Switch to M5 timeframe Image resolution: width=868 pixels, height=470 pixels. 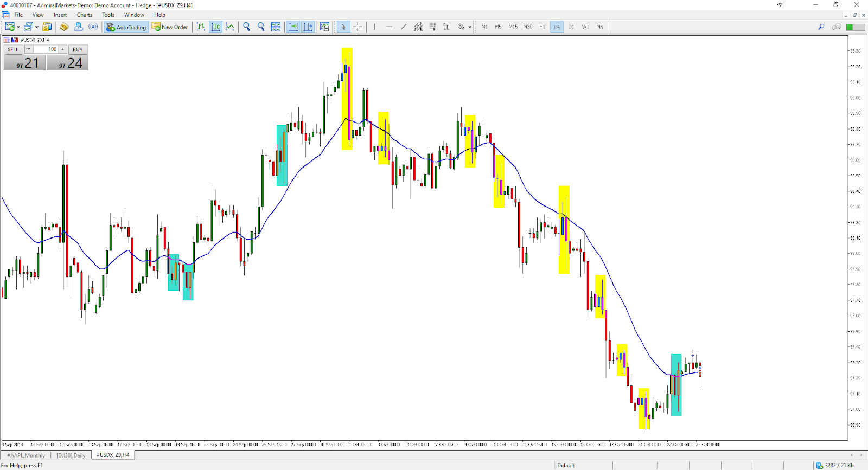click(498, 27)
